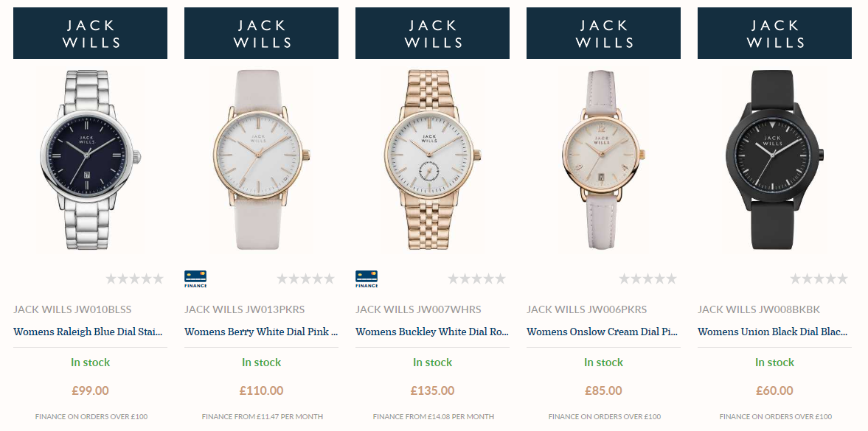This screenshot has width=868, height=431.
Task: Click star rating for Buckley White Dial watch
Action: (476, 278)
